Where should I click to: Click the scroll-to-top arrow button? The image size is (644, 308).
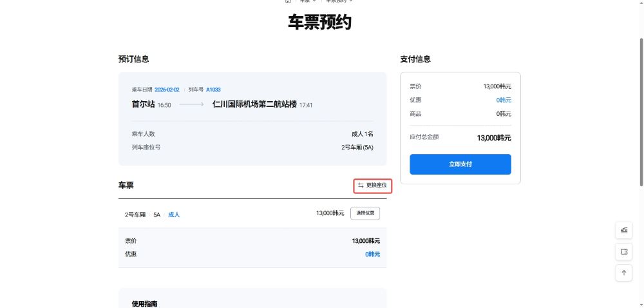623,273
